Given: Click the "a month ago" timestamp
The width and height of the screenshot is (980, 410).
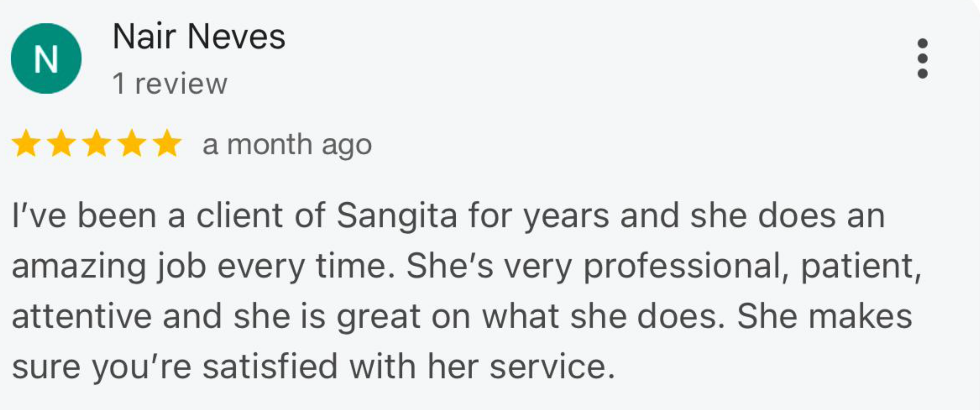Looking at the screenshot, I should tap(287, 145).
